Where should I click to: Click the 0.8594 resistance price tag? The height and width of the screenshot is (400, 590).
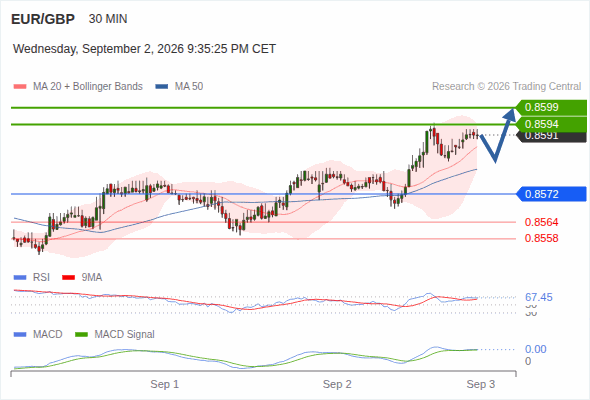(x=551, y=124)
